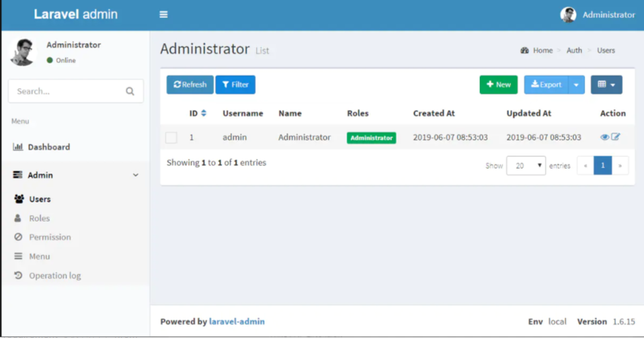Image resolution: width=644 pixels, height=338 pixels.
Task: Click the Refresh button
Action: click(190, 85)
